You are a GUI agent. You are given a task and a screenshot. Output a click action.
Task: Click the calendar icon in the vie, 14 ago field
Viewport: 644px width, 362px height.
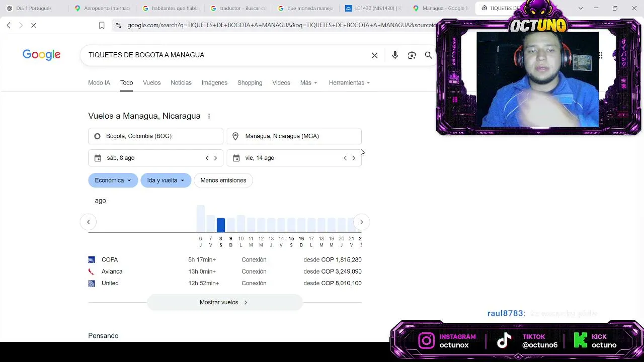(x=236, y=158)
